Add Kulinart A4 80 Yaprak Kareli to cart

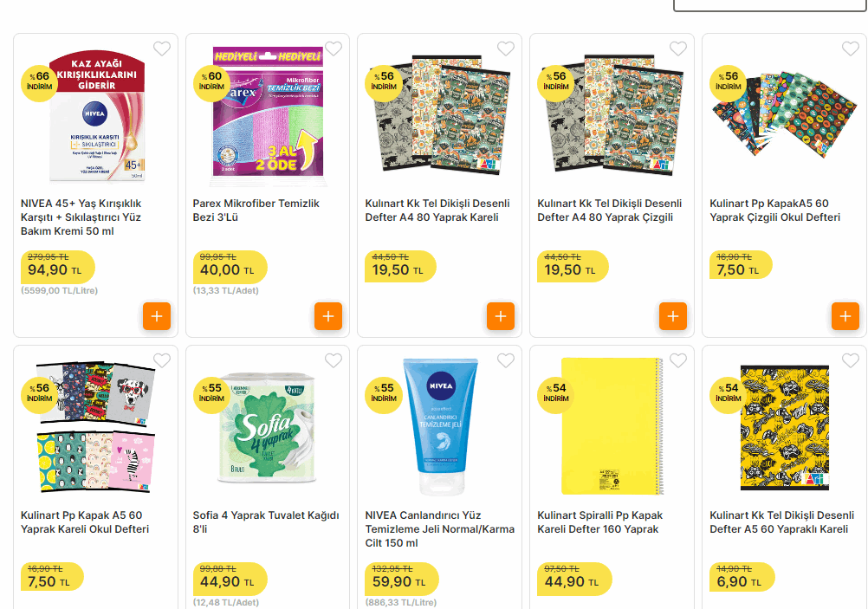tap(501, 316)
